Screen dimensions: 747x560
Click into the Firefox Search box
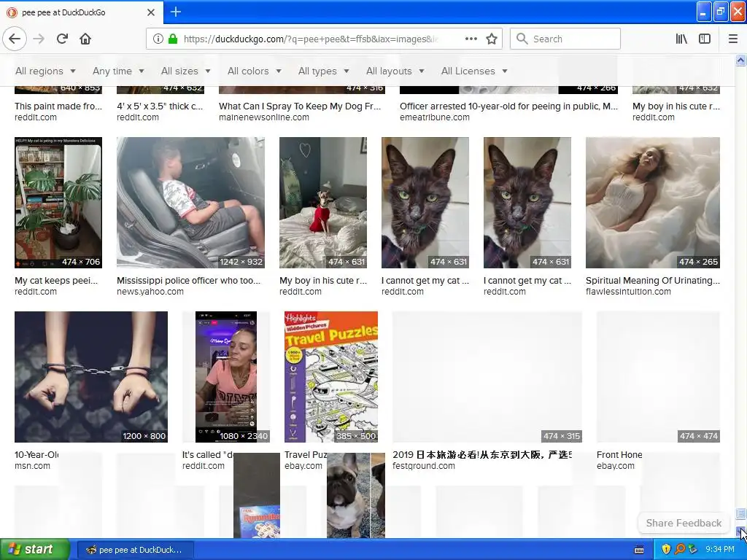[x=565, y=39]
